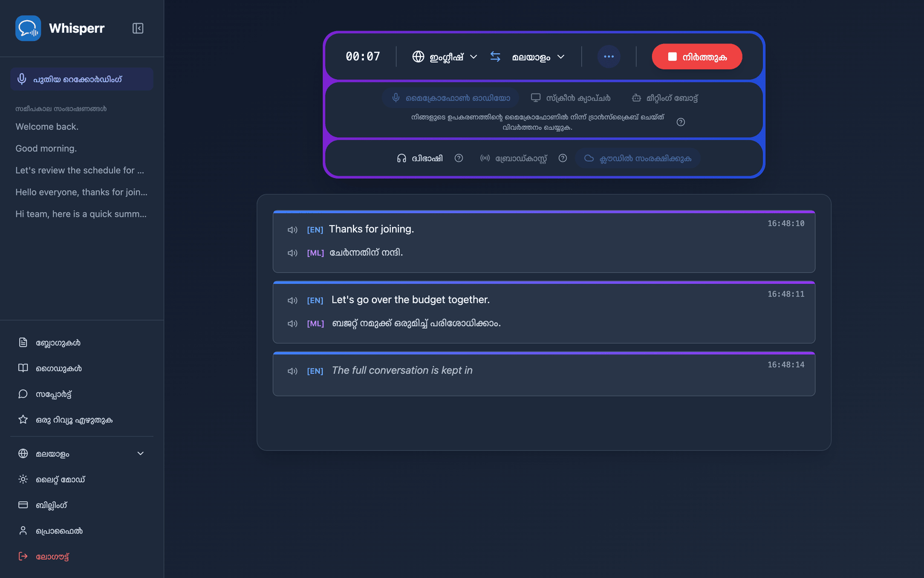924x578 pixels.
Task: Click recent conversations heading സമീപകാല സംഭാഷണങ്ങൾ
Action: pyautogui.click(x=61, y=109)
